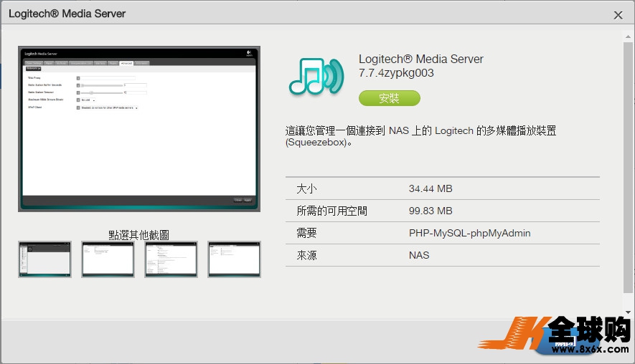The image size is (635, 364).
Task: Click the scrollbar down arrow
Action: pos(628,312)
